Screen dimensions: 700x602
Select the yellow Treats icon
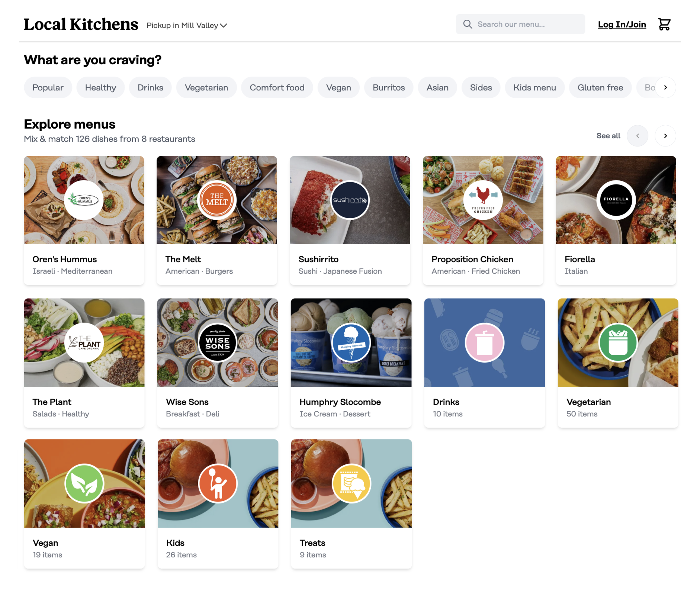351,483
